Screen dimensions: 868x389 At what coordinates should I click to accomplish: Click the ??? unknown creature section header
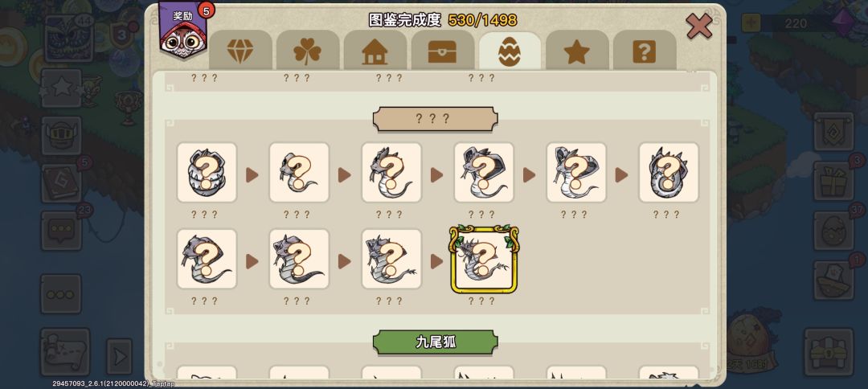[x=435, y=119]
